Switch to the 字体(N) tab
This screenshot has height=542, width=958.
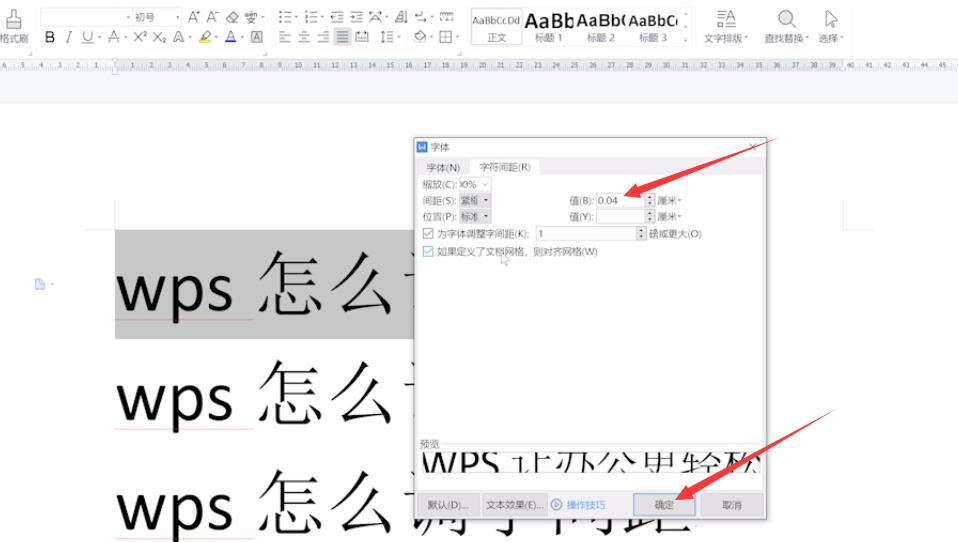[x=443, y=167]
